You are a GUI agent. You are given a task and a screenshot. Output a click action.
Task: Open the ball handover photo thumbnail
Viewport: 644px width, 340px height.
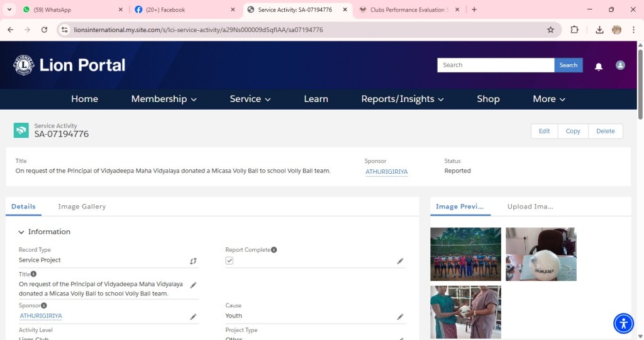tap(465, 312)
